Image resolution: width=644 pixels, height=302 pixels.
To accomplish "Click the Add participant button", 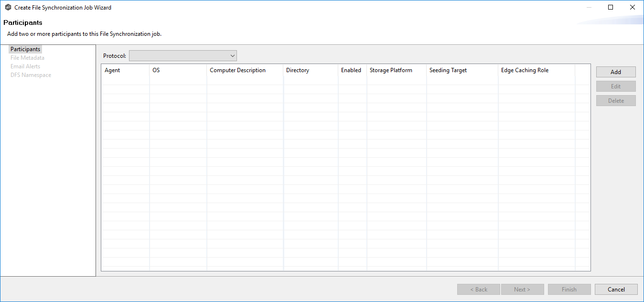I will (615, 72).
